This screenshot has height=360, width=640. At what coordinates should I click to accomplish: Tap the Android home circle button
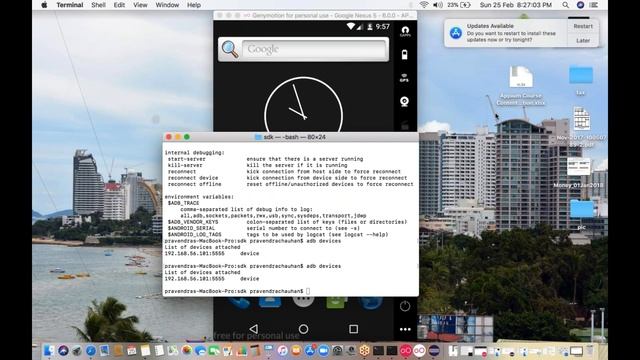click(303, 329)
